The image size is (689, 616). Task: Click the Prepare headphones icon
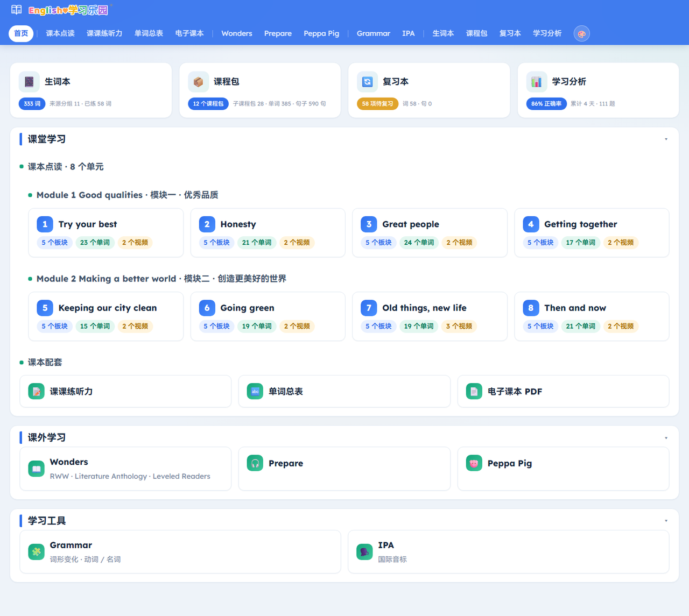coord(255,463)
